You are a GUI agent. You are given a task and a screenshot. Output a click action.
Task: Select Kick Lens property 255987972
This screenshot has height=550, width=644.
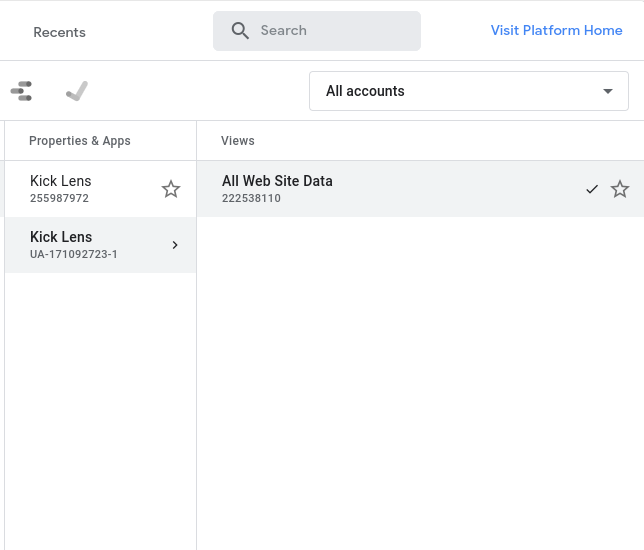(x=100, y=189)
